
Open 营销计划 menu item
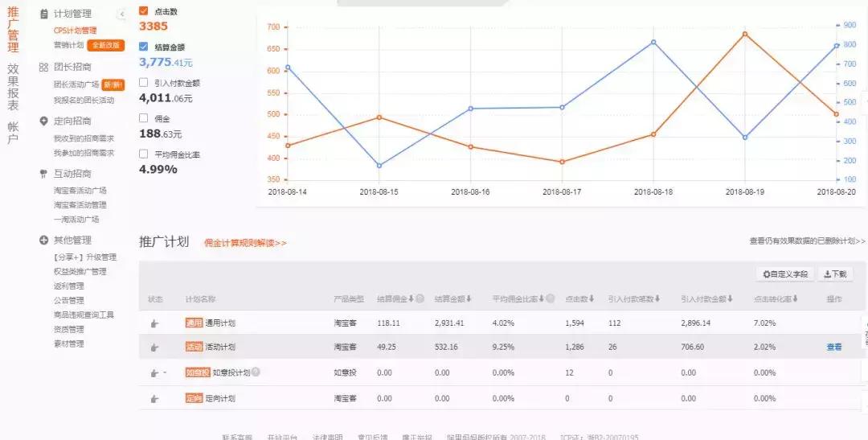68,45
